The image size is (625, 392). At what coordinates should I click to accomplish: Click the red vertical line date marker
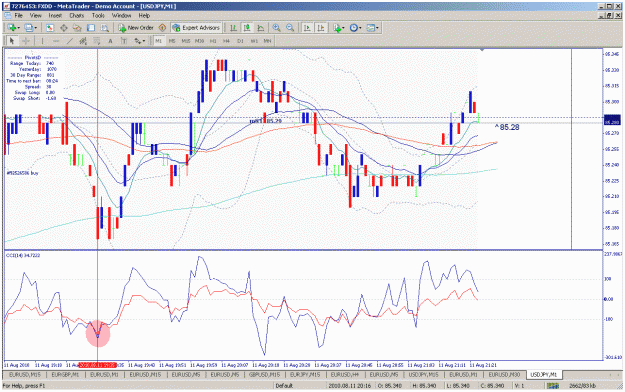[97, 365]
